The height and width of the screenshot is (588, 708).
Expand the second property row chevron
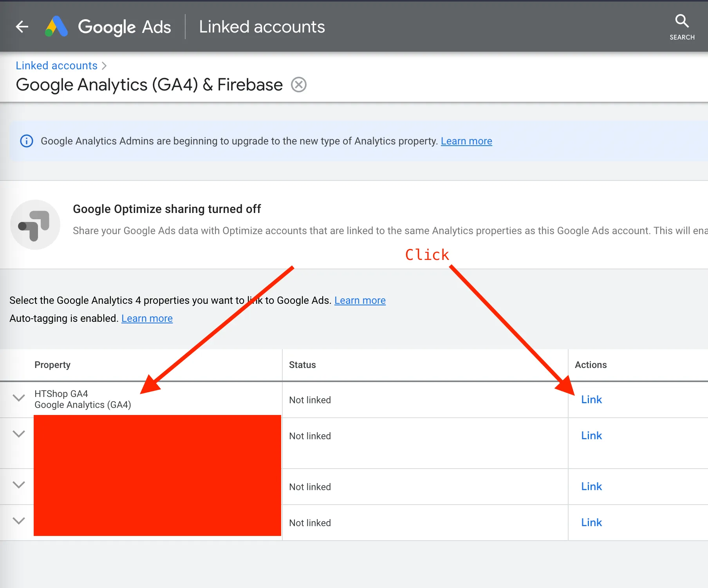[x=19, y=434]
